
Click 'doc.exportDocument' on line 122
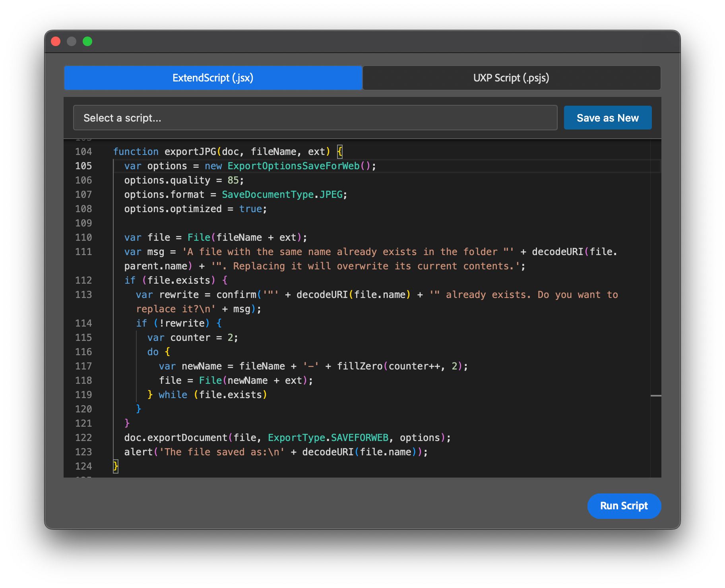[176, 437]
